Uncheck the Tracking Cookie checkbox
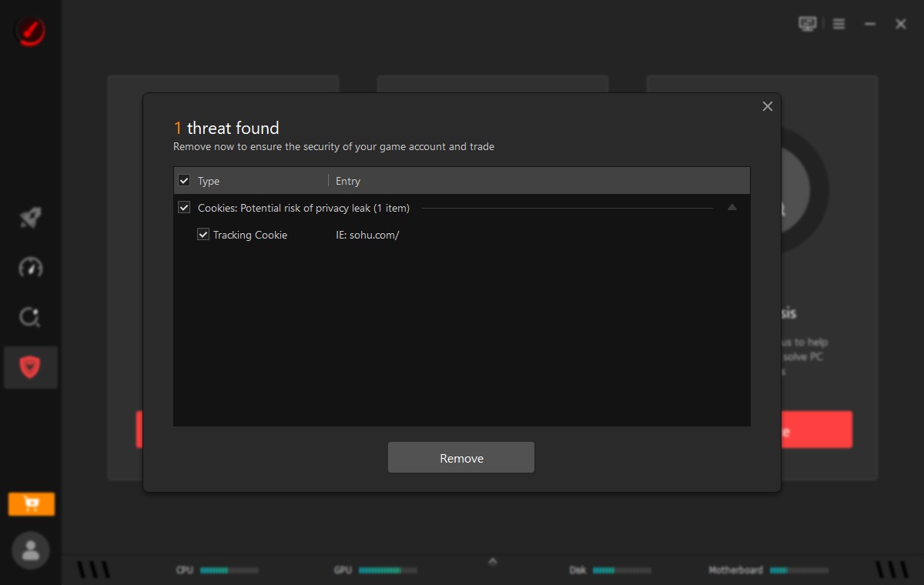This screenshot has height=585, width=924. click(x=203, y=235)
